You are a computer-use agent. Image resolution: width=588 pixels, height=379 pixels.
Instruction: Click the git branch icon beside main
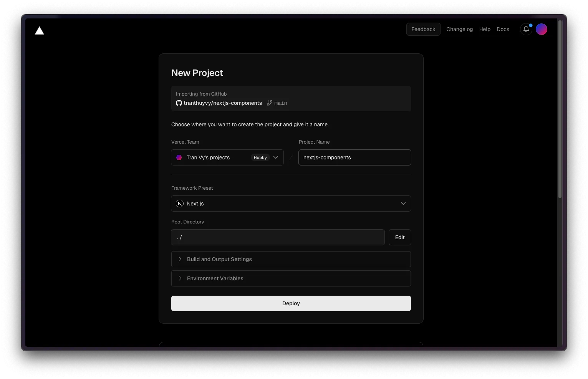pyautogui.click(x=270, y=103)
